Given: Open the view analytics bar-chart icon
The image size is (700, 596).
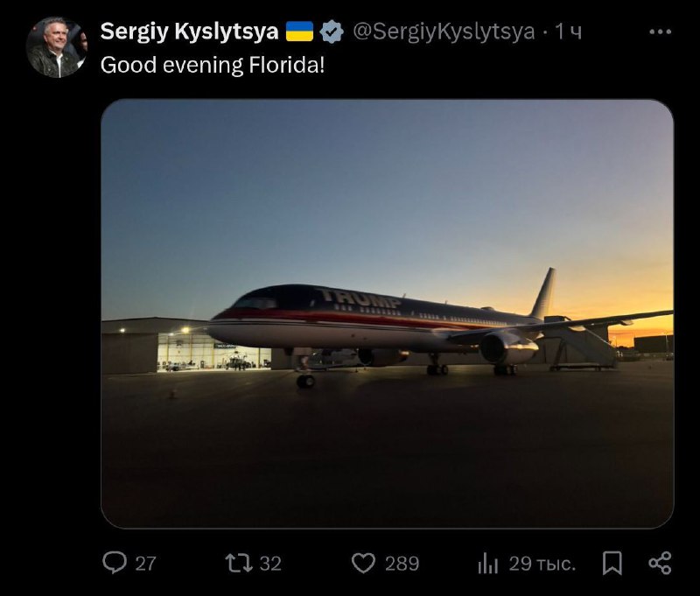Looking at the screenshot, I should (x=487, y=564).
